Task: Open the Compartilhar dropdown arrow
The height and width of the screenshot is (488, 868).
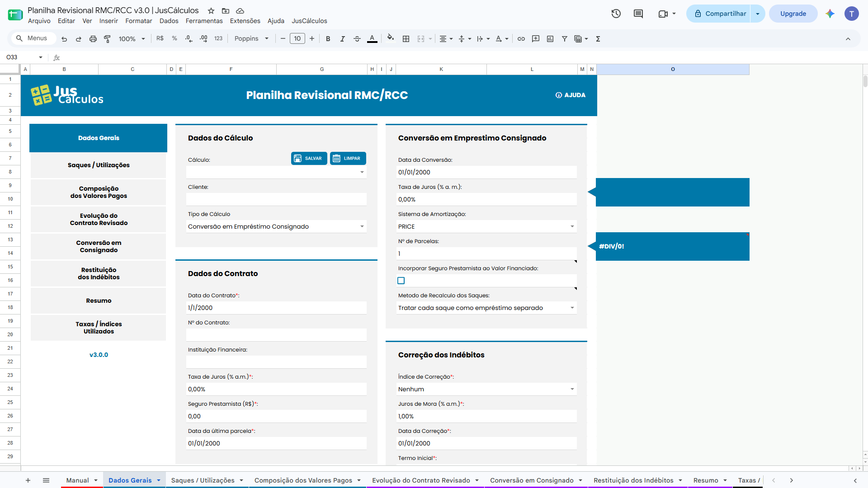Action: pos(758,14)
